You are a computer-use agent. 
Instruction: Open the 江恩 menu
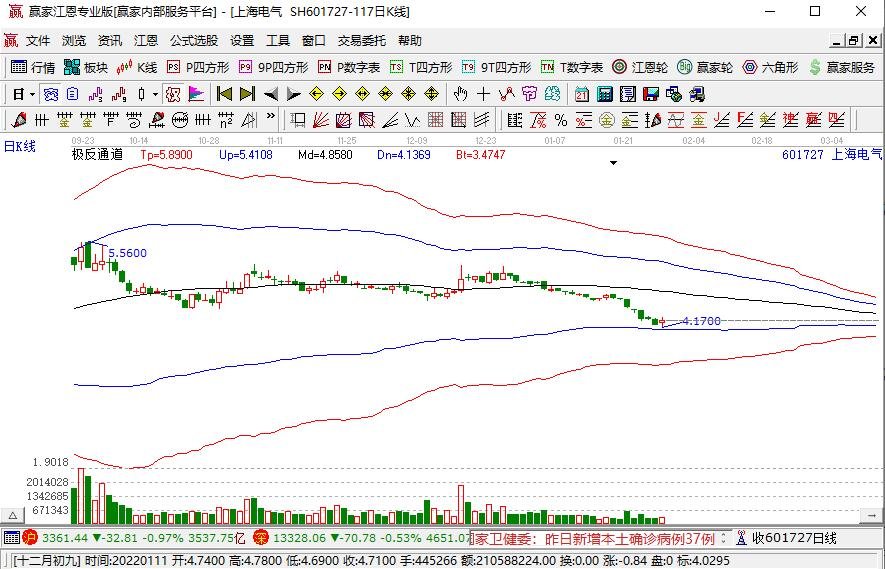click(x=146, y=41)
